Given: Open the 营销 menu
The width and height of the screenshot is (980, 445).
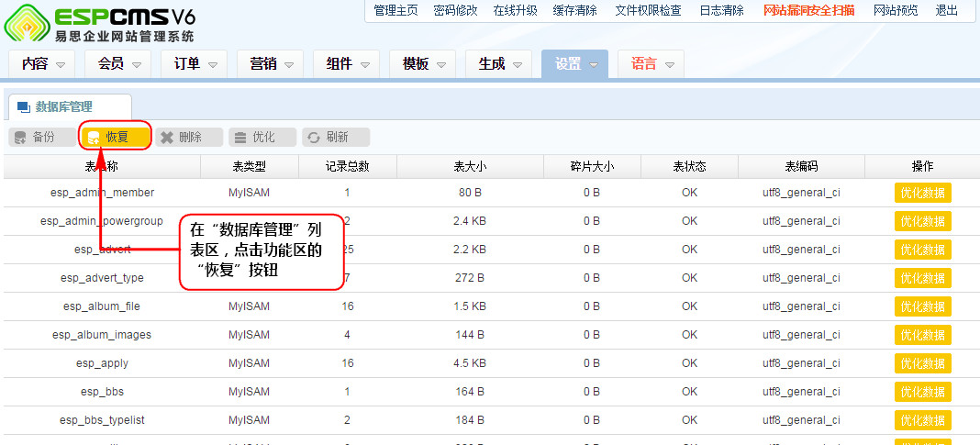Looking at the screenshot, I should click(271, 63).
